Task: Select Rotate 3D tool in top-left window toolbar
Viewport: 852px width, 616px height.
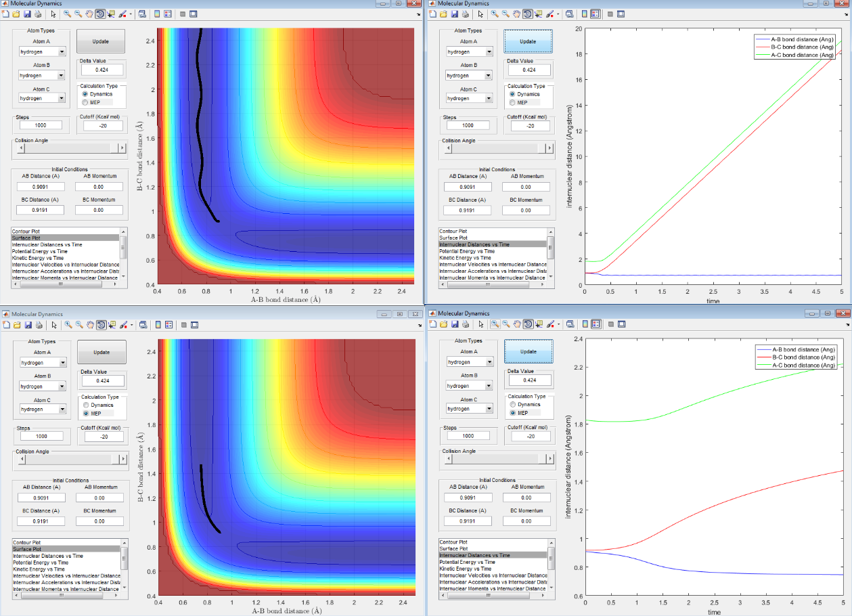Action: [x=100, y=14]
